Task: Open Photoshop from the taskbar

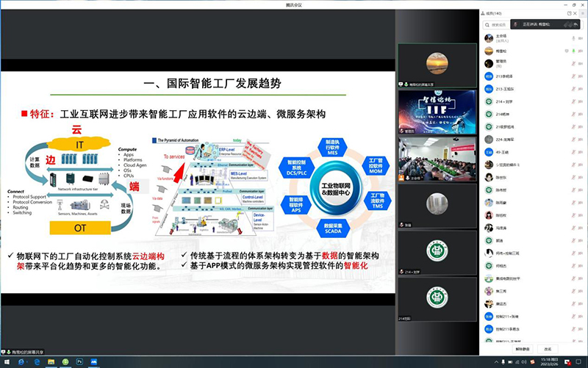Action: [79, 362]
